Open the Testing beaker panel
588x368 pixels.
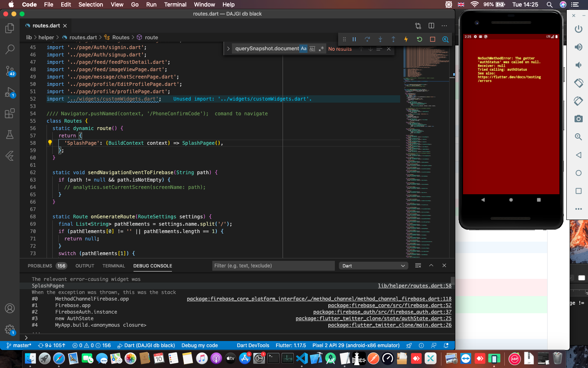pos(10,135)
